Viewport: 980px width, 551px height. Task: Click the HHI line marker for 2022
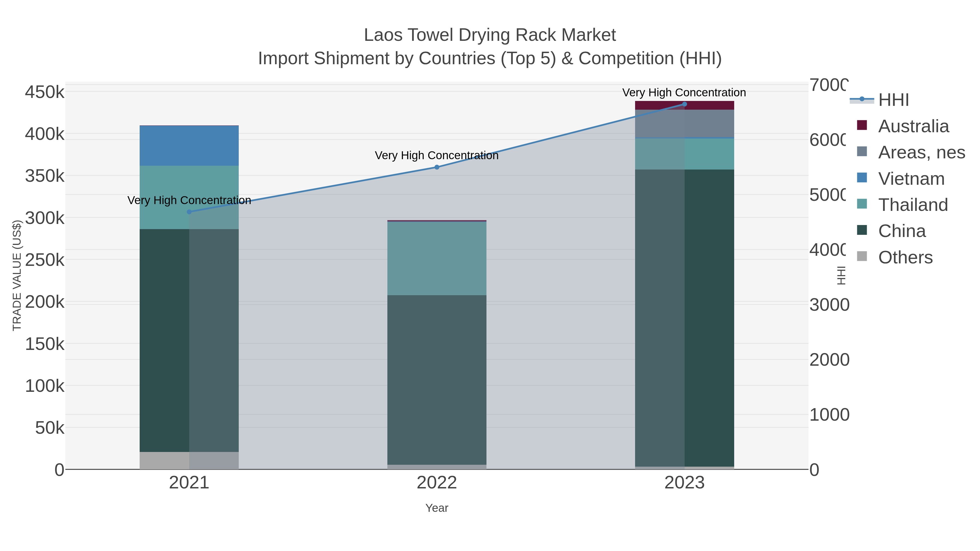click(437, 167)
